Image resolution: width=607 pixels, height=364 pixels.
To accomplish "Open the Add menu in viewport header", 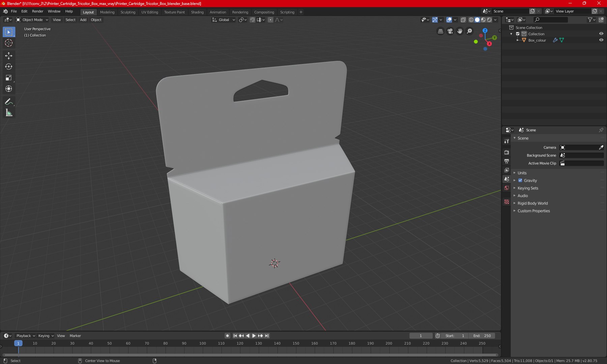I will point(83,20).
